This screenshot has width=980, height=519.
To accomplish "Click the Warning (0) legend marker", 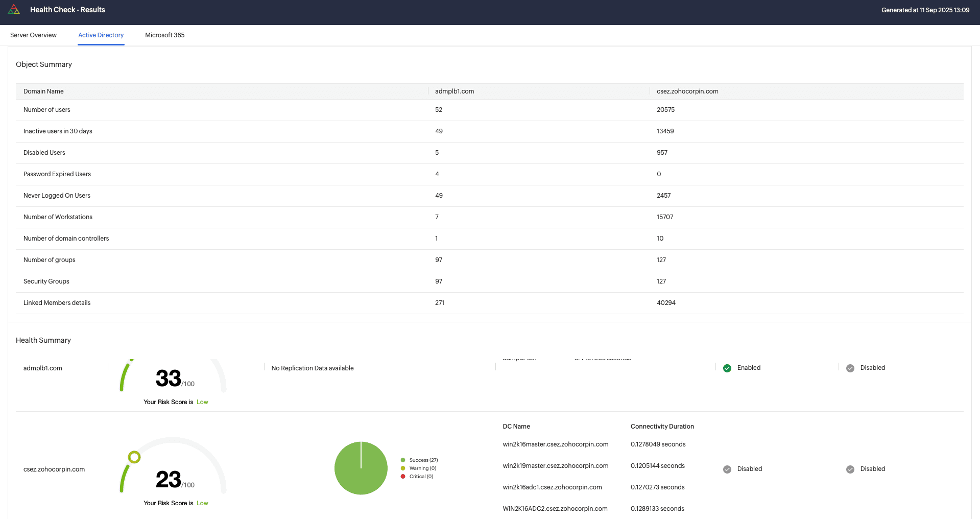I will coord(404,468).
